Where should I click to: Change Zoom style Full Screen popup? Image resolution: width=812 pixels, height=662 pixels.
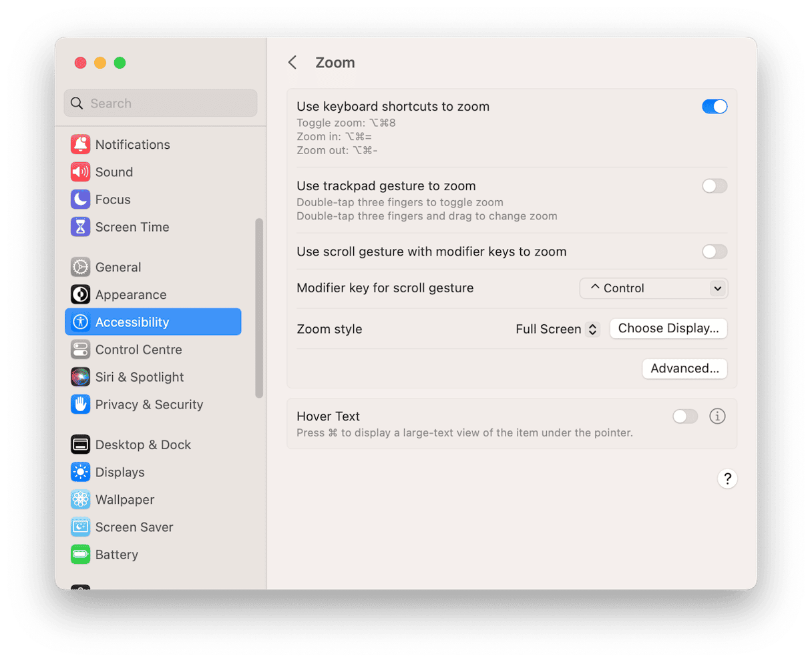pyautogui.click(x=557, y=329)
